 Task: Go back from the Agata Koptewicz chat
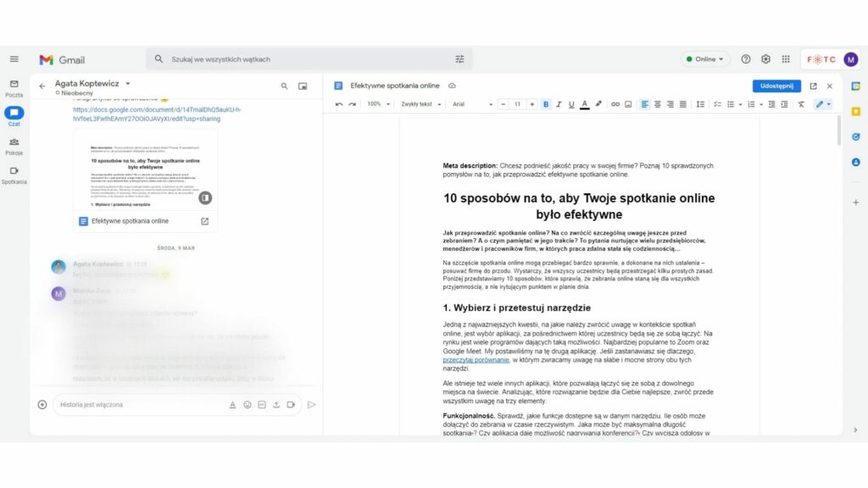point(42,86)
